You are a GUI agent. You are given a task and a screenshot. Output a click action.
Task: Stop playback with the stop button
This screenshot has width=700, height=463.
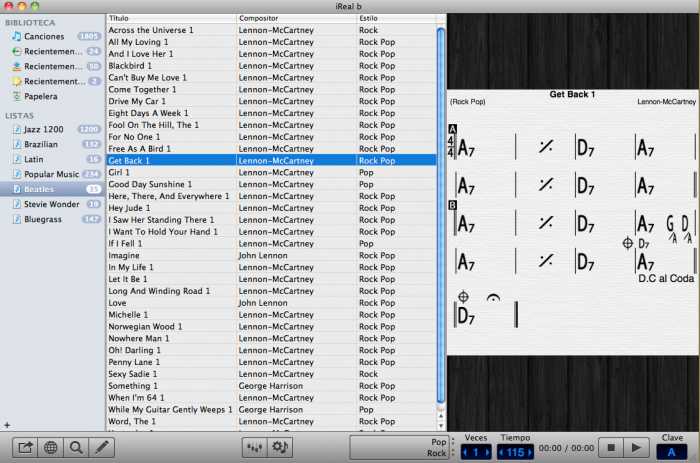point(611,447)
